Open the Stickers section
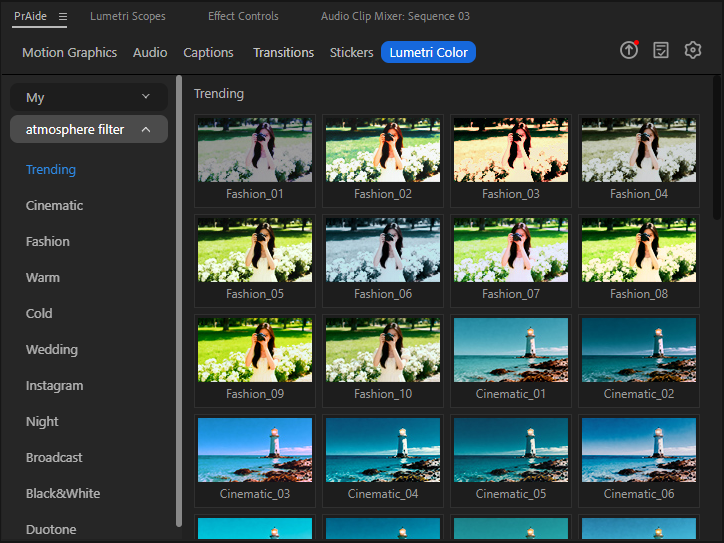724x543 pixels. 352,52
